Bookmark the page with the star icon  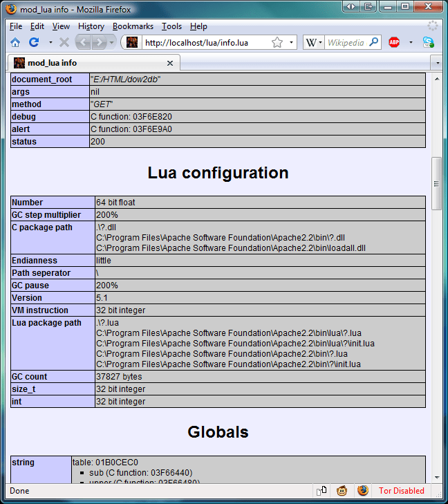click(277, 42)
